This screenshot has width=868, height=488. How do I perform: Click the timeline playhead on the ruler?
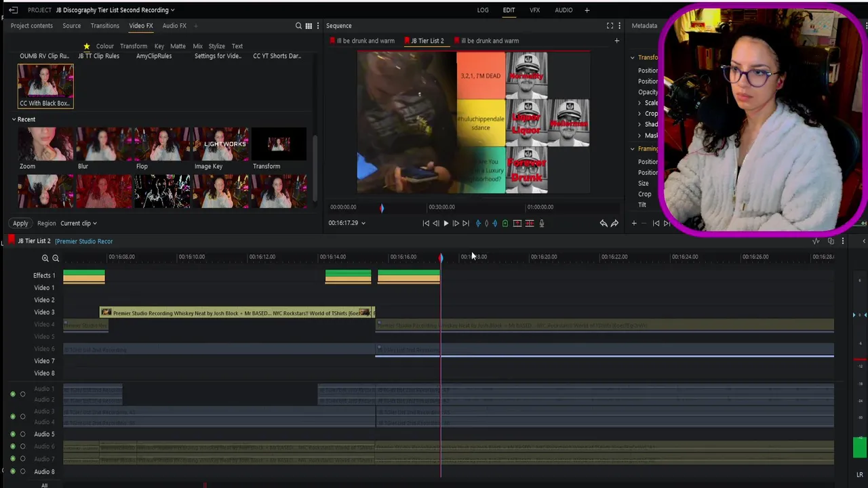(441, 258)
